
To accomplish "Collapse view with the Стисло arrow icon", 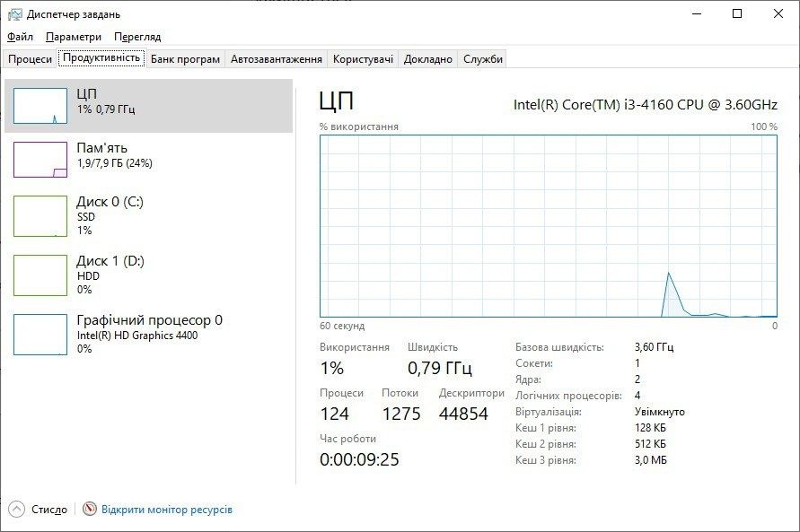I will click(x=16, y=509).
